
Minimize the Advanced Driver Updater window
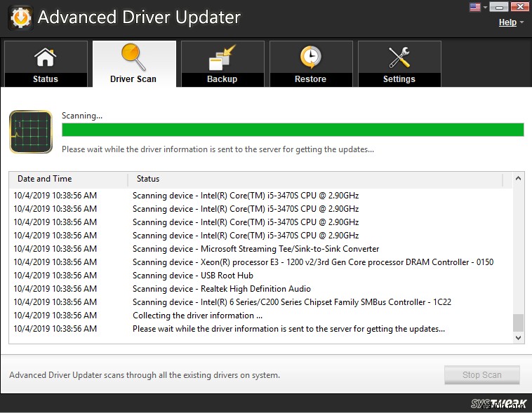tap(499, 7)
